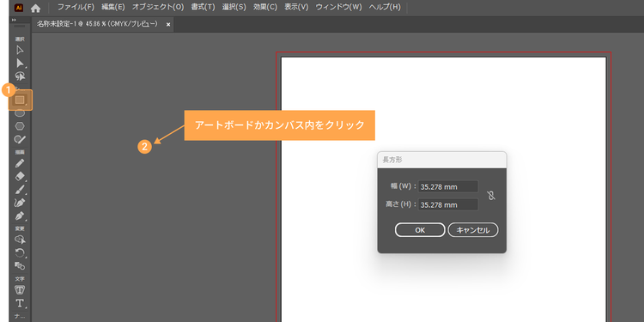Open the ウィンドウ(W) menu
Viewport: 644px width, 322px height.
tap(339, 8)
